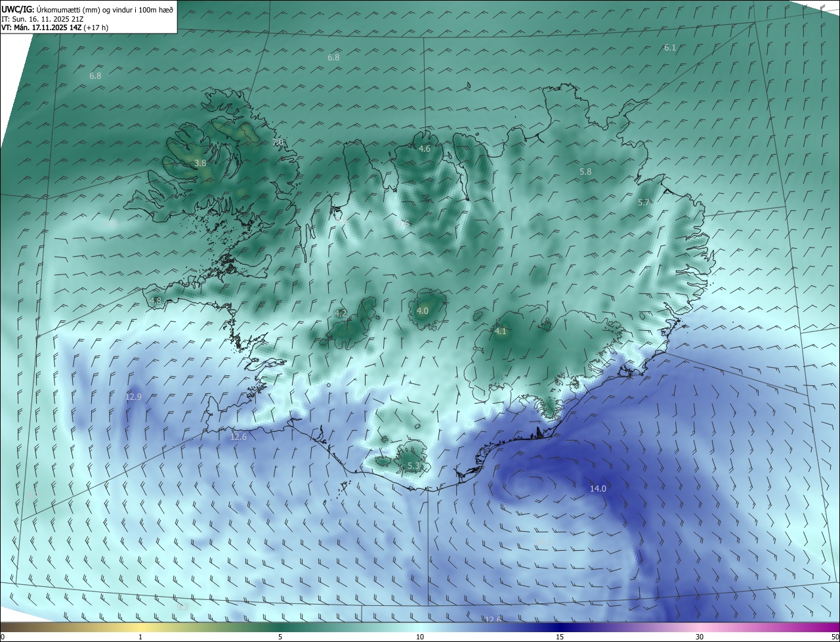This screenshot has height=642, width=840.
Task: Click the valid time 'VT: Mán. 17.11.2025 14Z (+17 h)'
Action: pyautogui.click(x=56, y=28)
